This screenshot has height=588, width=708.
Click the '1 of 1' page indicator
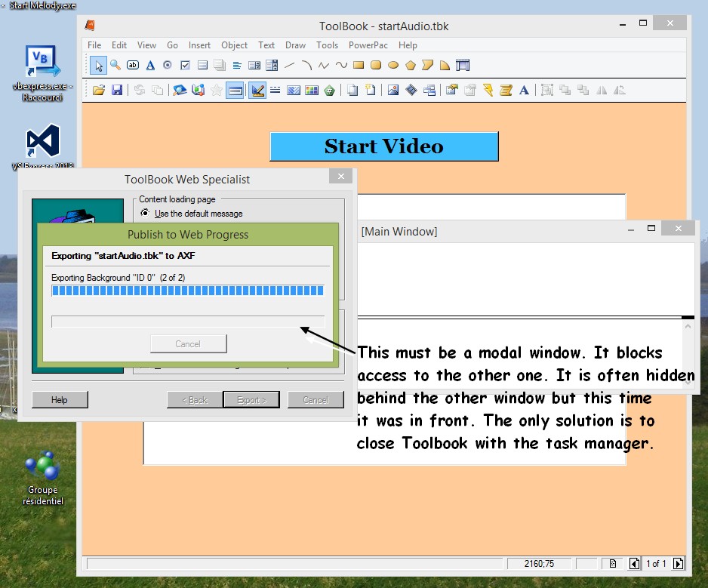656,564
